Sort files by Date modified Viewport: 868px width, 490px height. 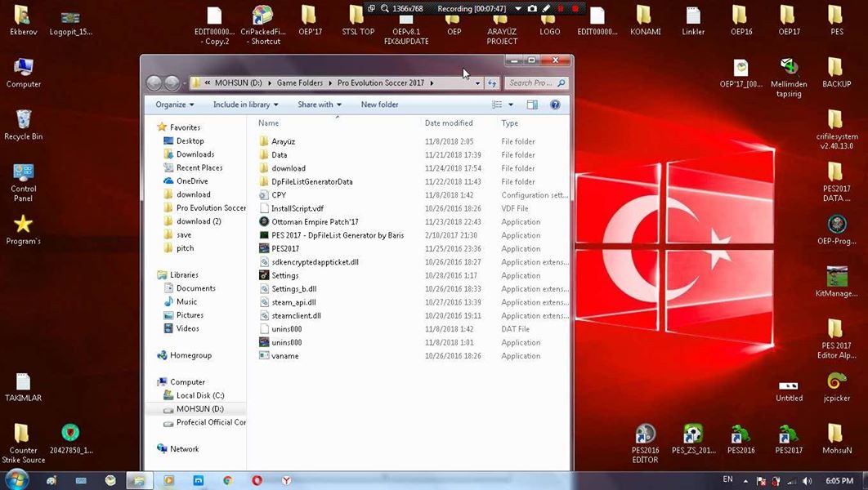(449, 123)
